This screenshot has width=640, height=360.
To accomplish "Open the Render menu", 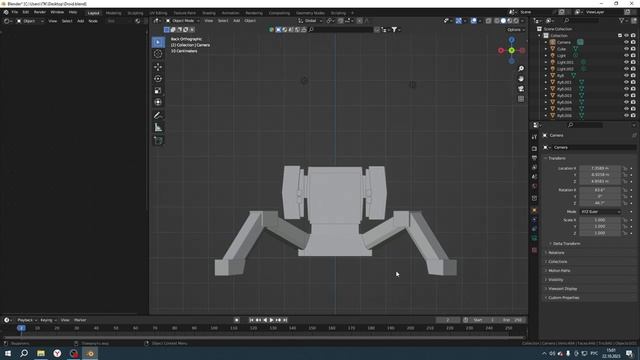I will [40, 12].
